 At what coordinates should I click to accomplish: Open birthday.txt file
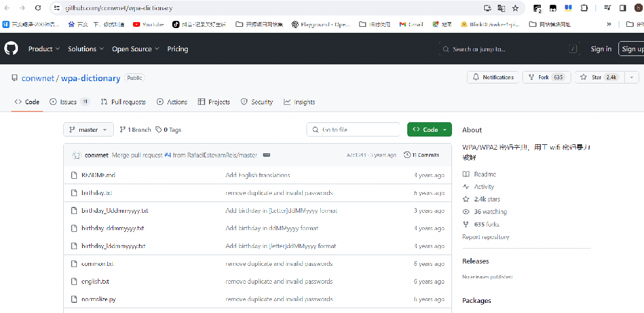[x=97, y=193]
